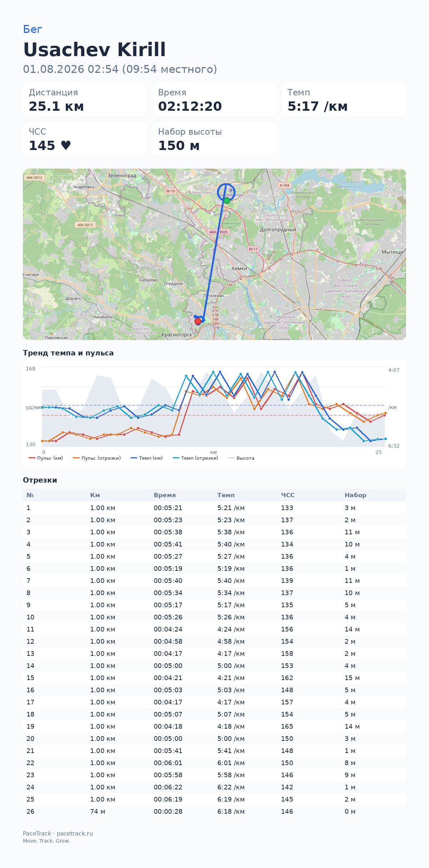Click the Тренд темпа и пульса heading
429x868 pixels.
point(68,353)
